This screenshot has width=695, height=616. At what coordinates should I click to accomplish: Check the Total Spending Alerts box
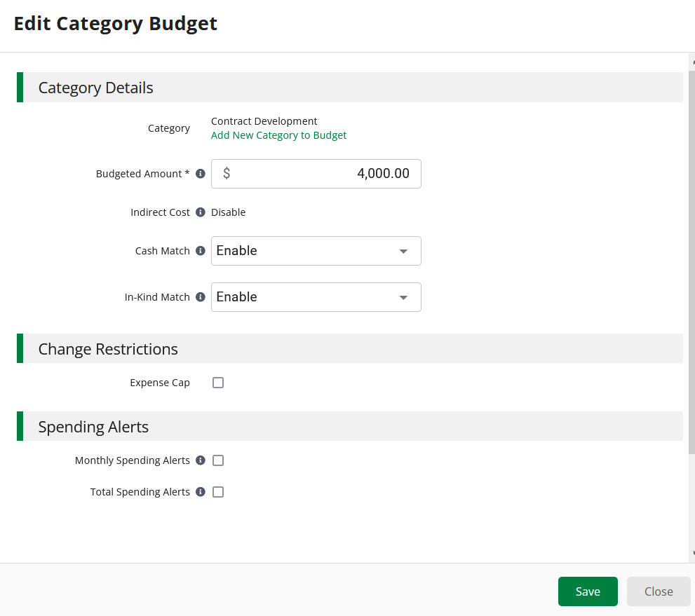(x=218, y=492)
